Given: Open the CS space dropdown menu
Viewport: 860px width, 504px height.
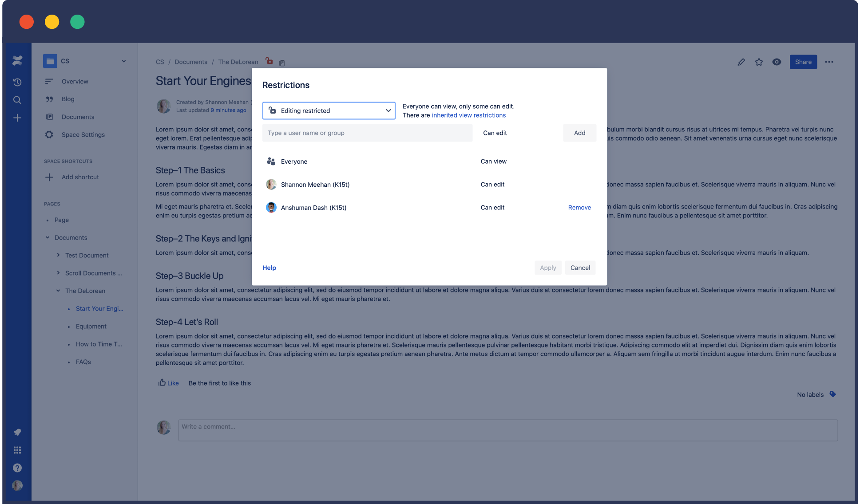Looking at the screenshot, I should point(123,61).
